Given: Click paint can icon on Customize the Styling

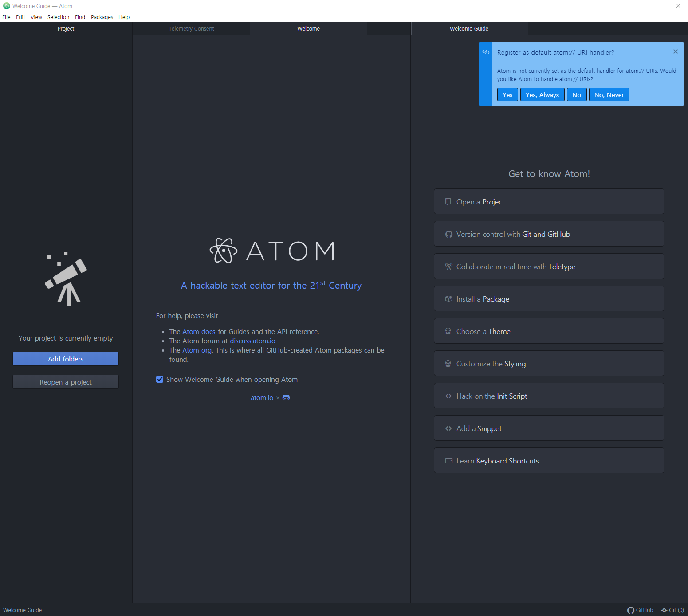Looking at the screenshot, I should [x=448, y=364].
